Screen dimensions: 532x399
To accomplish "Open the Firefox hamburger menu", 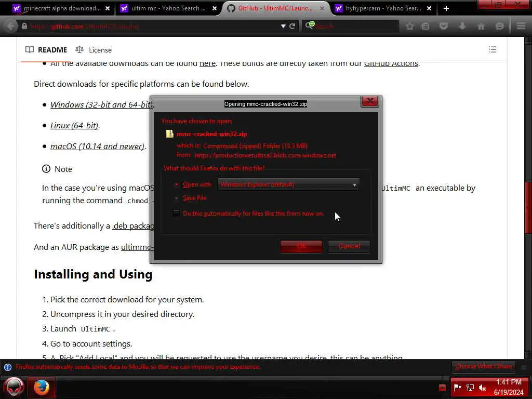I will tap(521, 26).
